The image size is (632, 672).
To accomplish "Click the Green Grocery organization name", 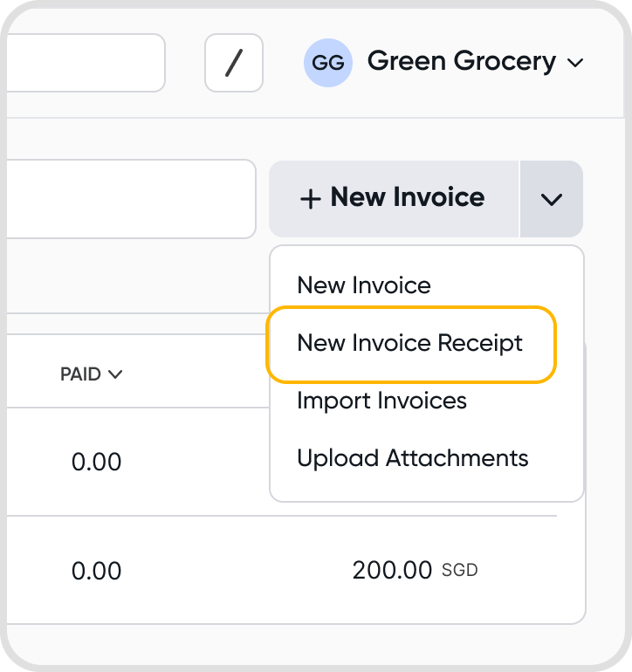I will pos(462,61).
